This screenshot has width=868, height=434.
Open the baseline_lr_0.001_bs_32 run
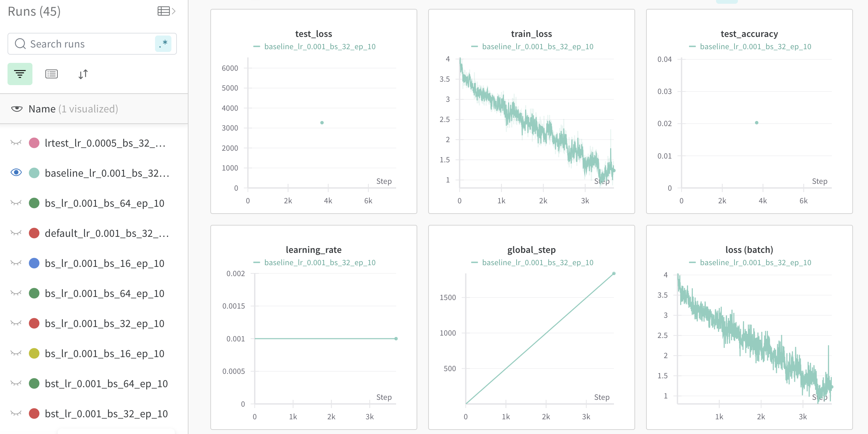click(107, 173)
